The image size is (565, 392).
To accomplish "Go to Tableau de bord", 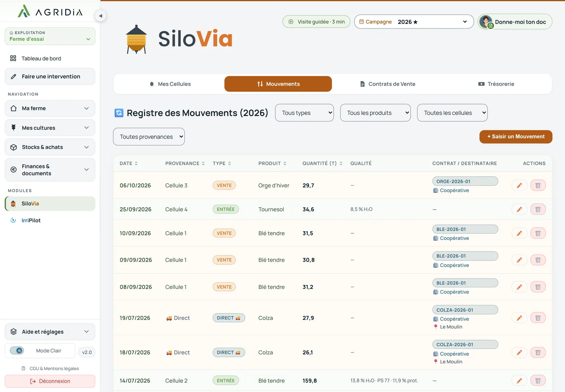I will (x=50, y=59).
